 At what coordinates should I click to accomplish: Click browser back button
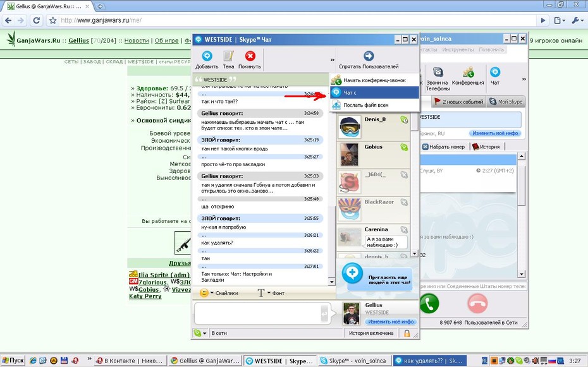tap(9, 20)
